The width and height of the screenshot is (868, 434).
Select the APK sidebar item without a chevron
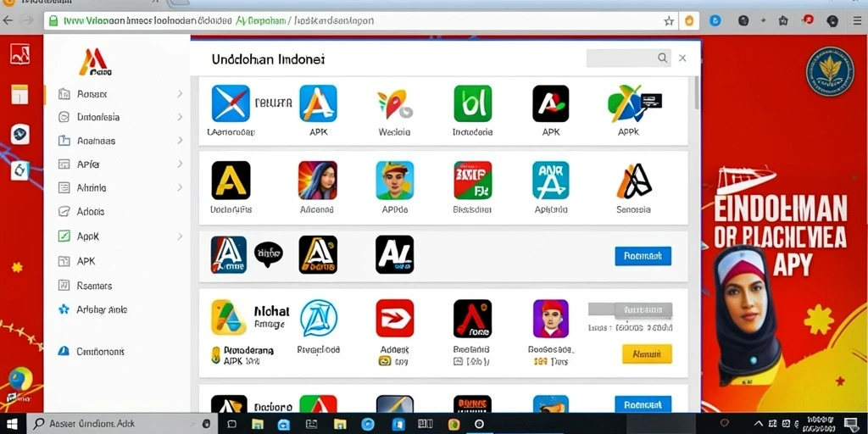click(86, 261)
